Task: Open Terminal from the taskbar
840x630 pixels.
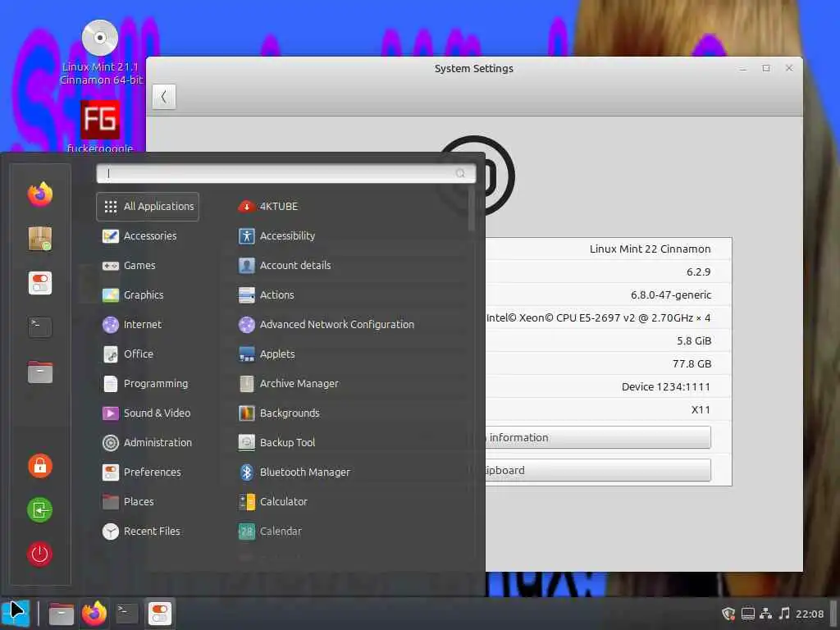Action: point(127,614)
